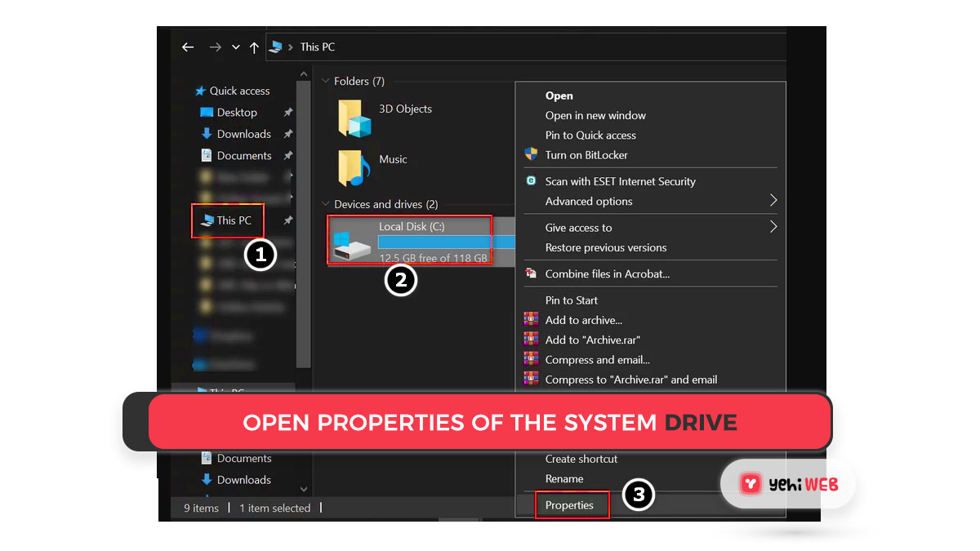The height and width of the screenshot is (551, 980).
Task: Open the recent locations dropdown chevron
Action: (x=235, y=47)
